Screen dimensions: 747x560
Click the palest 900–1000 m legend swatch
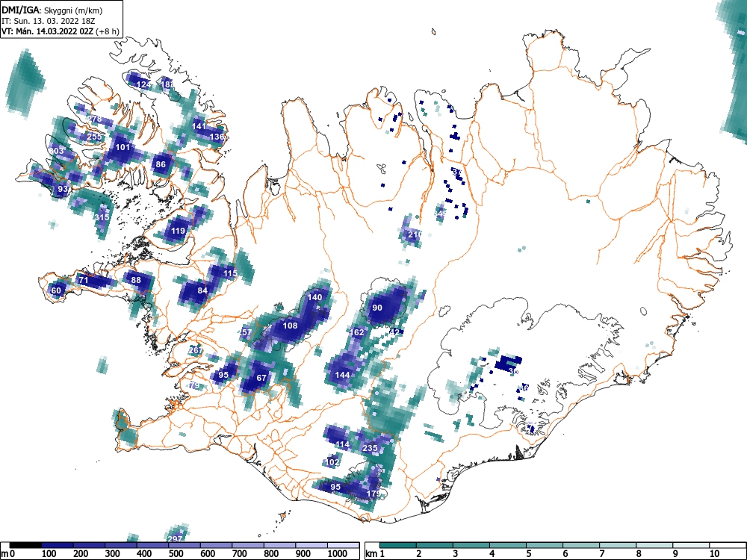point(311,545)
